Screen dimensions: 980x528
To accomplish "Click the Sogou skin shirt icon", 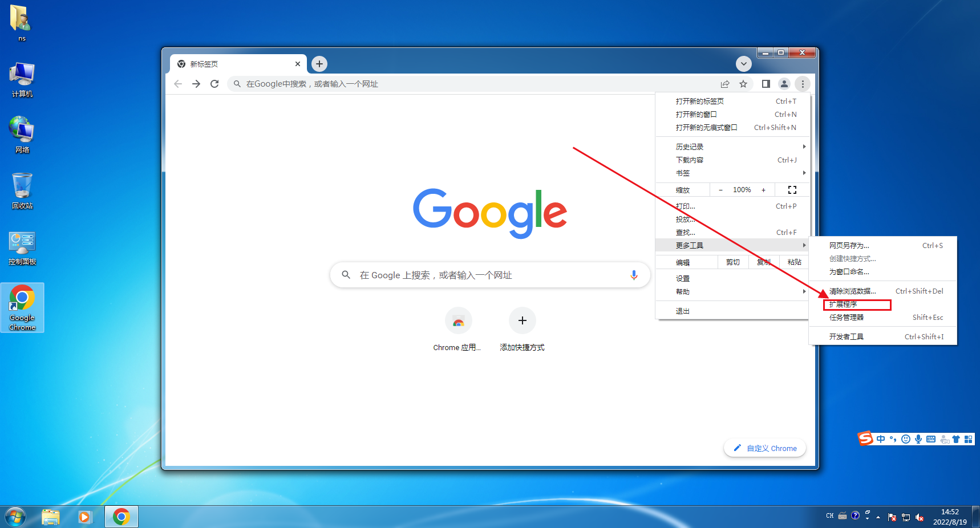I will (956, 439).
